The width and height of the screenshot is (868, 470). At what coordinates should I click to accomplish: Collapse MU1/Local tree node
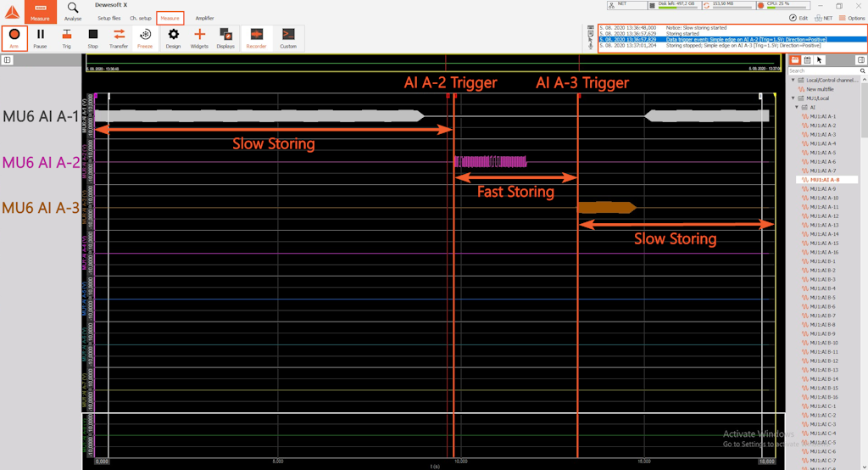pos(793,98)
